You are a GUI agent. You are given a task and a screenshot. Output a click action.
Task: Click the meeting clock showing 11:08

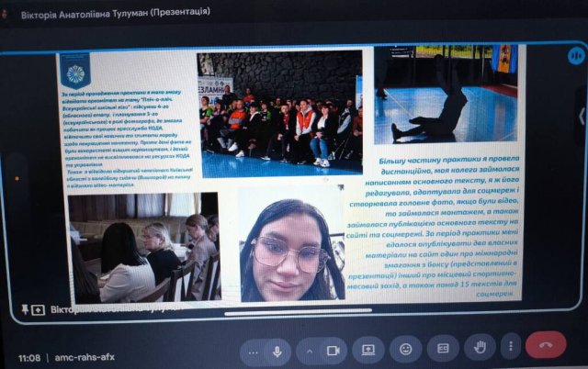pyautogui.click(x=28, y=357)
